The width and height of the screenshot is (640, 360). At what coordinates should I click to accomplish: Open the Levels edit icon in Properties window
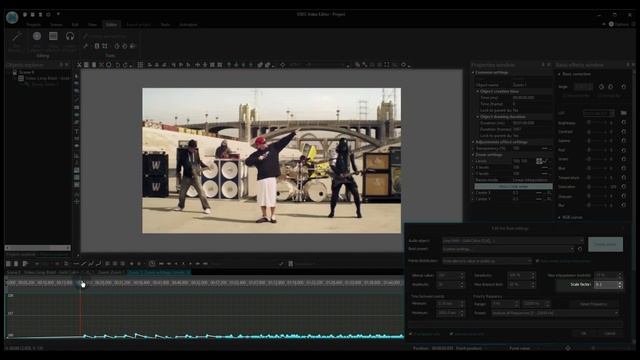[539, 161]
